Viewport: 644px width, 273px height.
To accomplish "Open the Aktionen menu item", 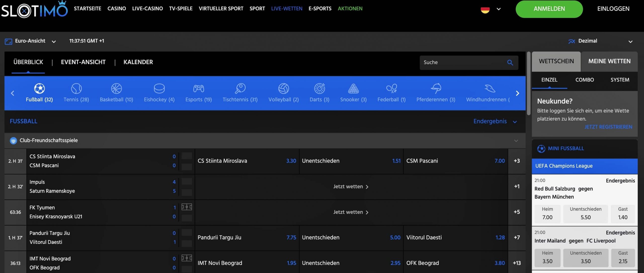I will pyautogui.click(x=350, y=9).
